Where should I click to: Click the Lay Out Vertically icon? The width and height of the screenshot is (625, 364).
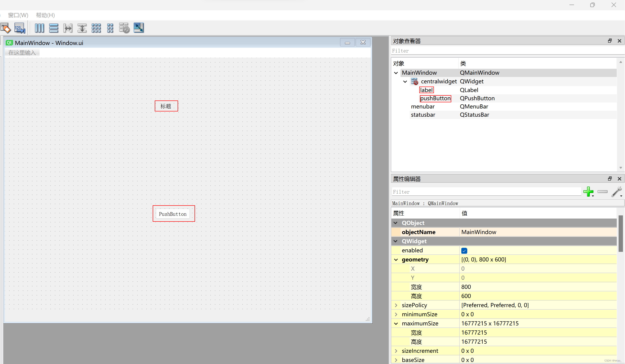click(x=54, y=28)
